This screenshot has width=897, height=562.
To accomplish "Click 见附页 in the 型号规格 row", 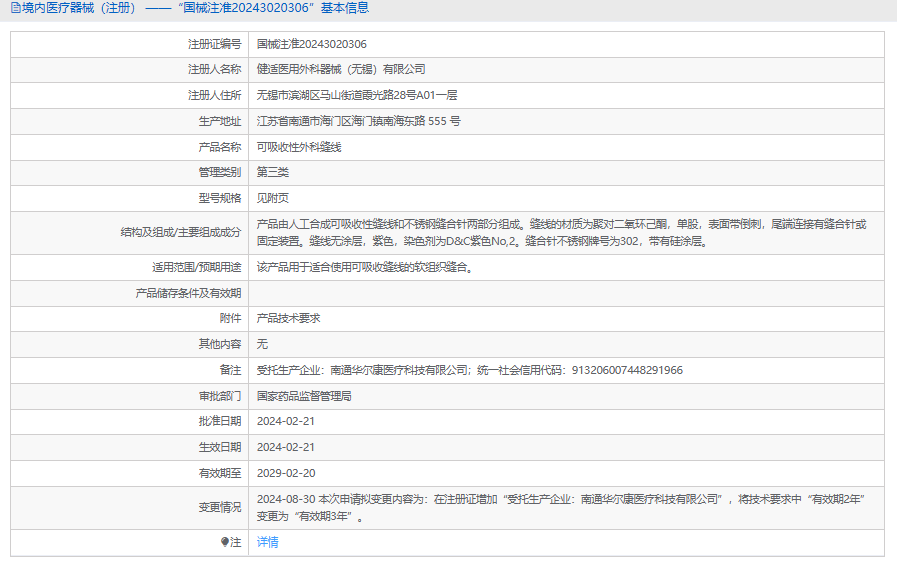I will point(273,198).
